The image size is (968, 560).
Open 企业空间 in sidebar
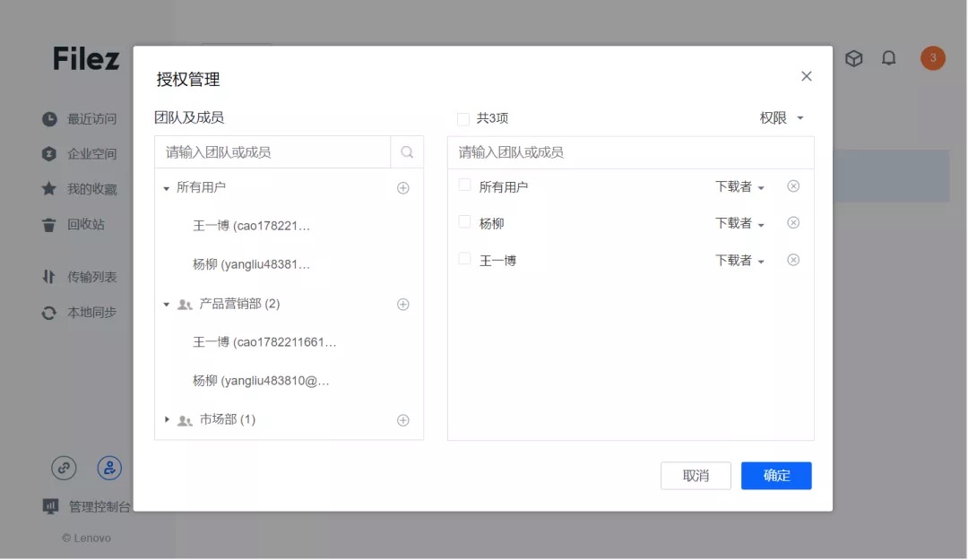click(79, 154)
